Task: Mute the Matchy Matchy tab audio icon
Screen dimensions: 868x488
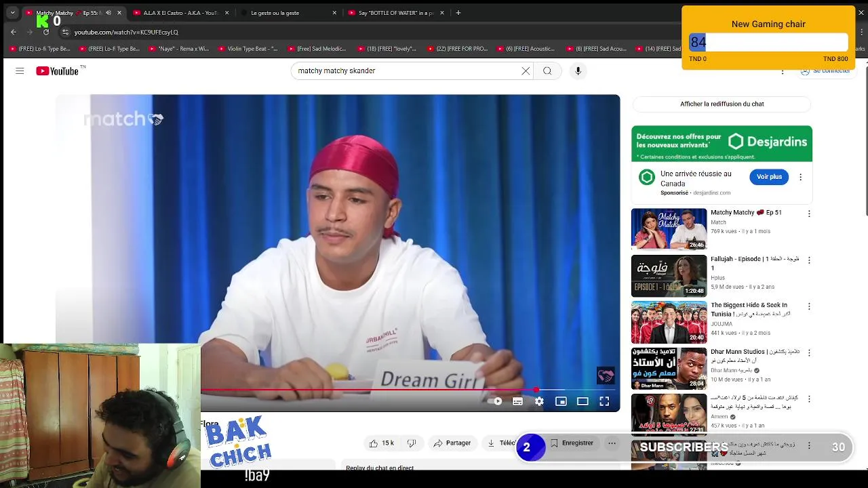Action: tap(108, 13)
